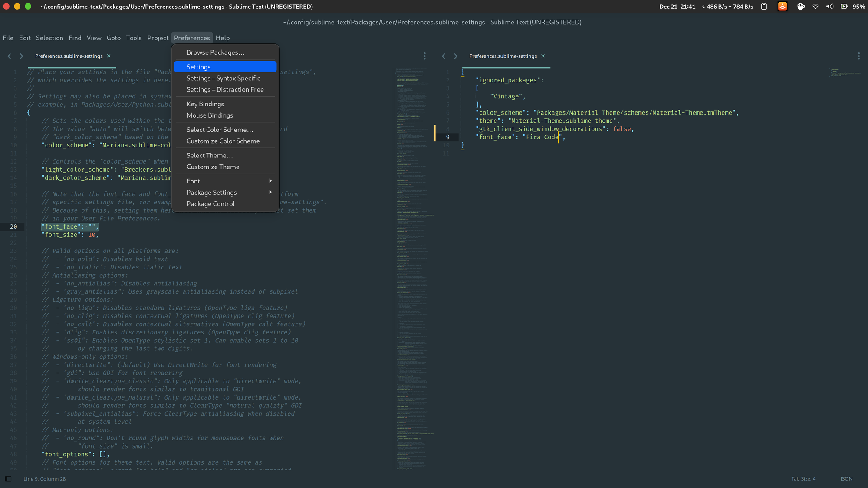Viewport: 868px width, 488px height.
Task: Open right pane tab options kebab menu
Action: click(x=858, y=56)
